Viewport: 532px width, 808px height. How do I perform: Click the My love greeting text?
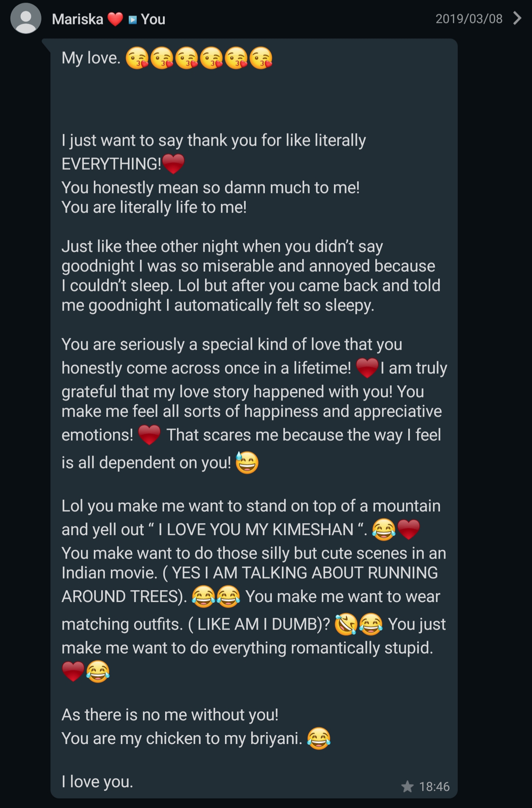[x=91, y=58]
